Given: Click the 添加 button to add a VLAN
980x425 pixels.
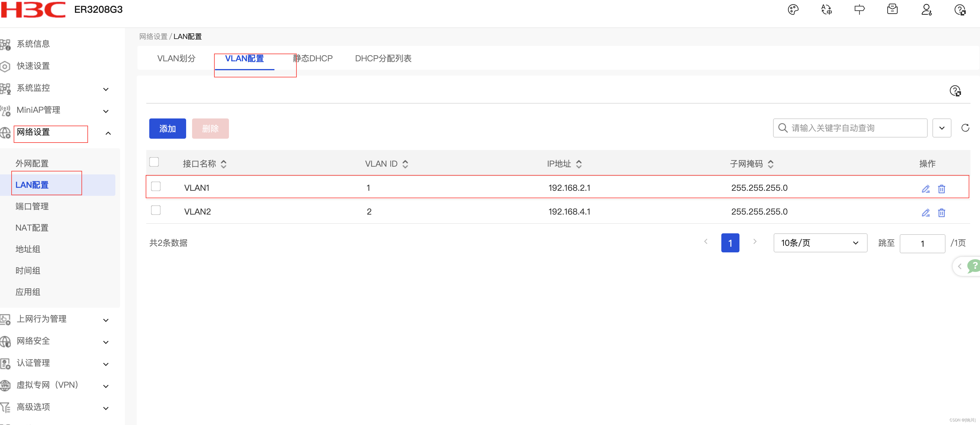Looking at the screenshot, I should (167, 128).
